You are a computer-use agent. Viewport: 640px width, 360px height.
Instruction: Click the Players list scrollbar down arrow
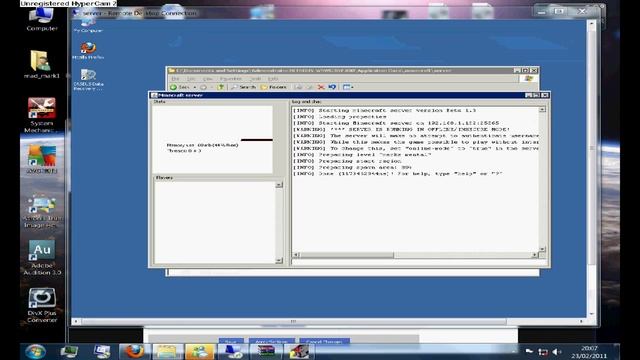(x=279, y=260)
